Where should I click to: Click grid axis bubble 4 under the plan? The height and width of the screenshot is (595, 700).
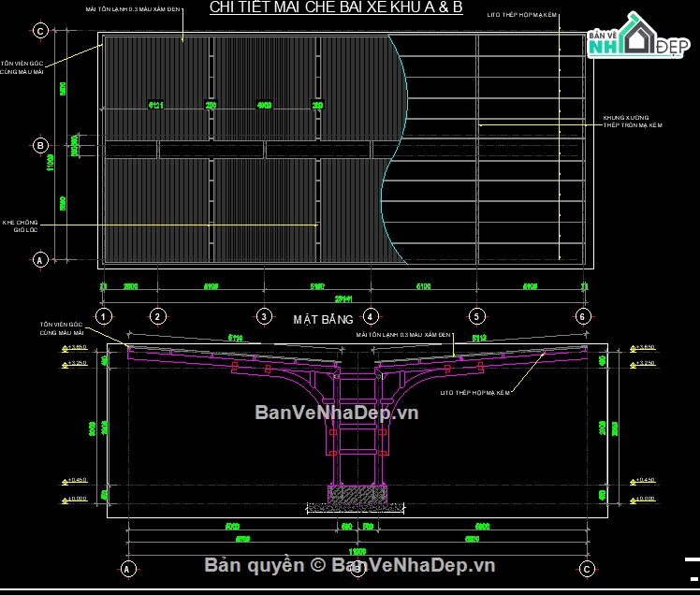(370, 317)
